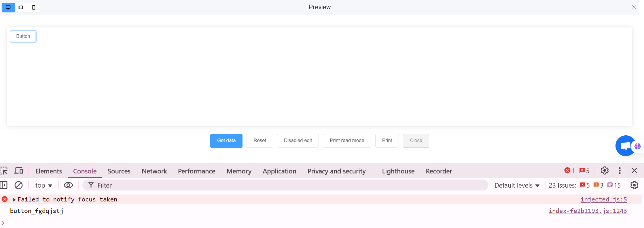Open the blue chat bubble widget
This screenshot has height=228, width=644.
625,146
